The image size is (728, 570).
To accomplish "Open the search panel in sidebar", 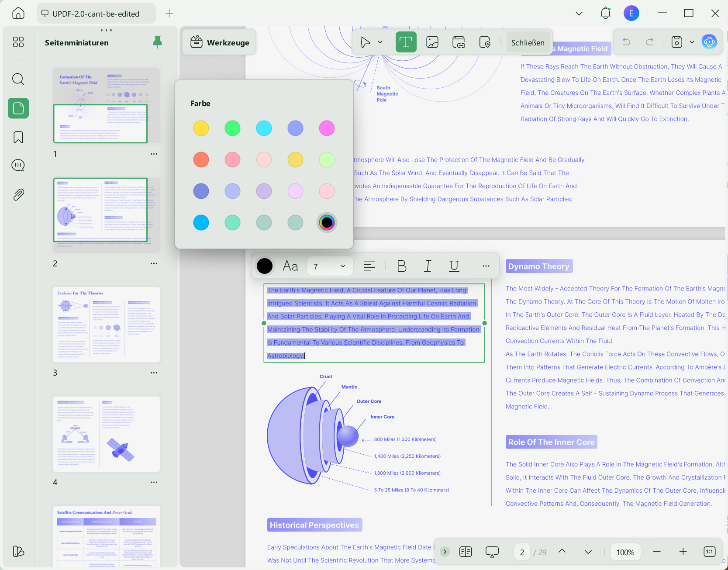I will (18, 79).
